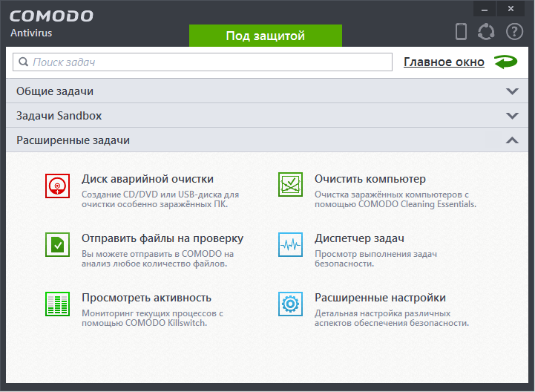Viewport: 535px width, 392px height.
Task: Click the Под защитой status button
Action: click(x=266, y=36)
